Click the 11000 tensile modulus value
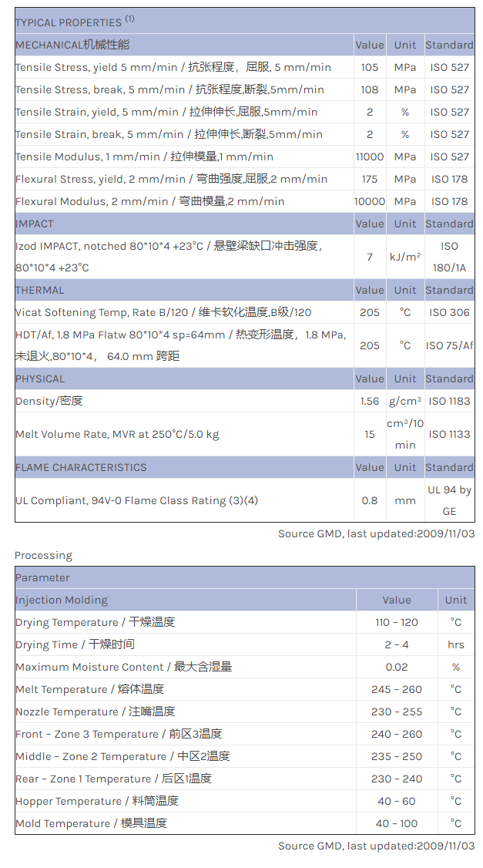 [x=370, y=156]
